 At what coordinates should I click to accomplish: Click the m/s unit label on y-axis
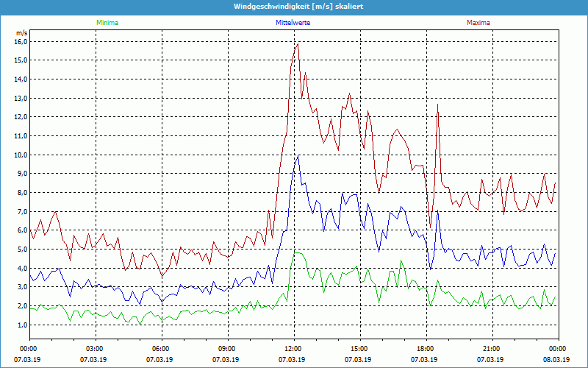click(21, 33)
